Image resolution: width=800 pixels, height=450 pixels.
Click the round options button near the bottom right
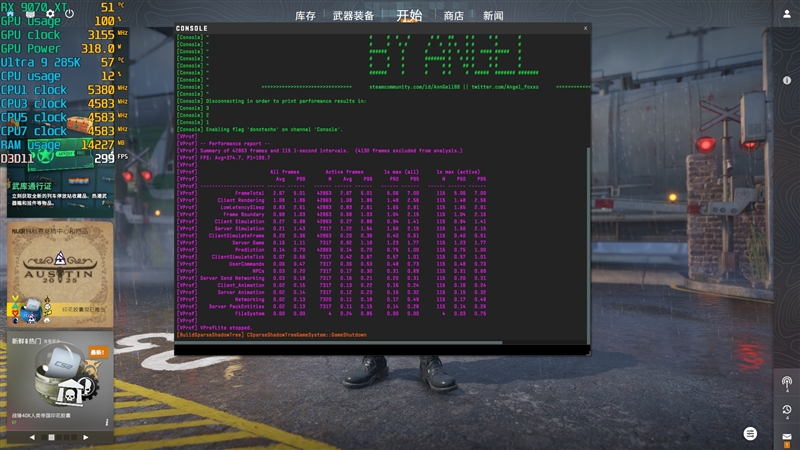[750, 434]
